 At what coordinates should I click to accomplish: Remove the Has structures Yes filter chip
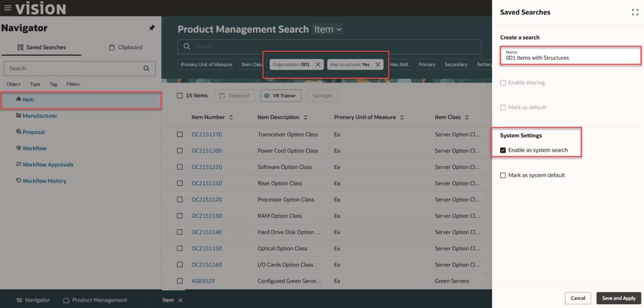[x=377, y=64]
